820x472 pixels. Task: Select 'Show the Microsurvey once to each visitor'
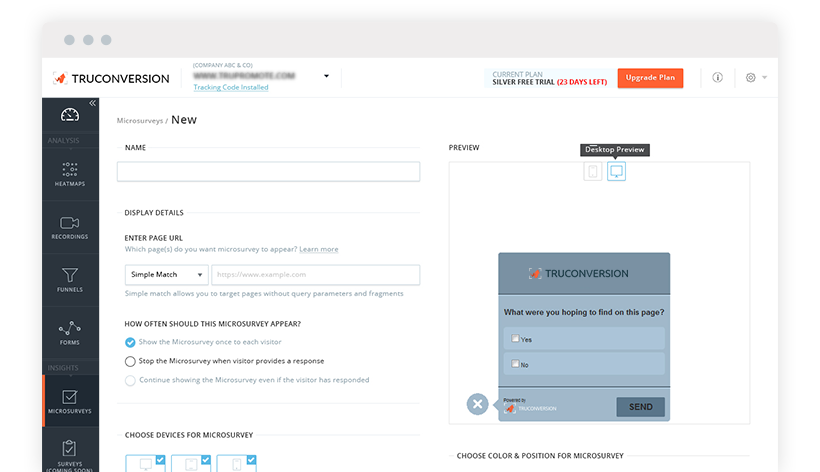(130, 342)
